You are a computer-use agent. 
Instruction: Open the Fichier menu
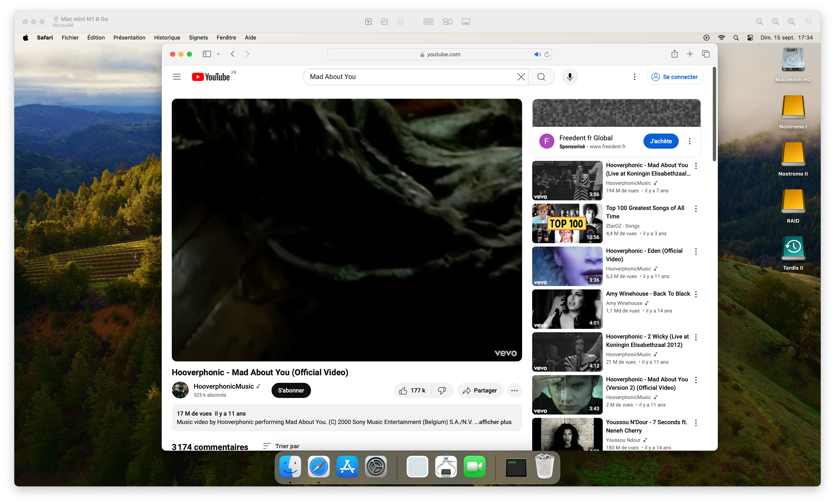[x=70, y=38]
